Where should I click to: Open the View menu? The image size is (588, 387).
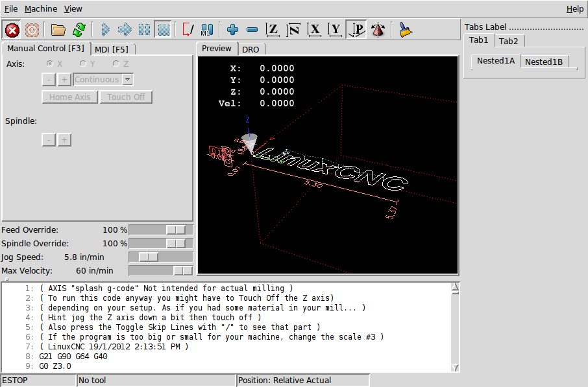[73, 9]
